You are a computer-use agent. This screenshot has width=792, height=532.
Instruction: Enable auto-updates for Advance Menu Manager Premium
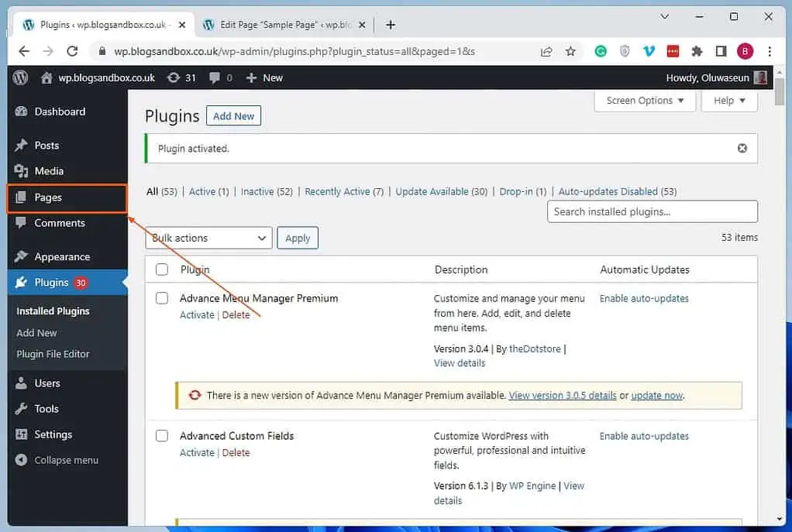click(x=644, y=299)
